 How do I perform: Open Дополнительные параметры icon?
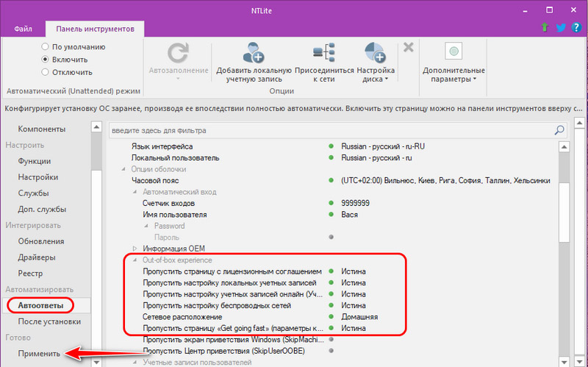[453, 51]
